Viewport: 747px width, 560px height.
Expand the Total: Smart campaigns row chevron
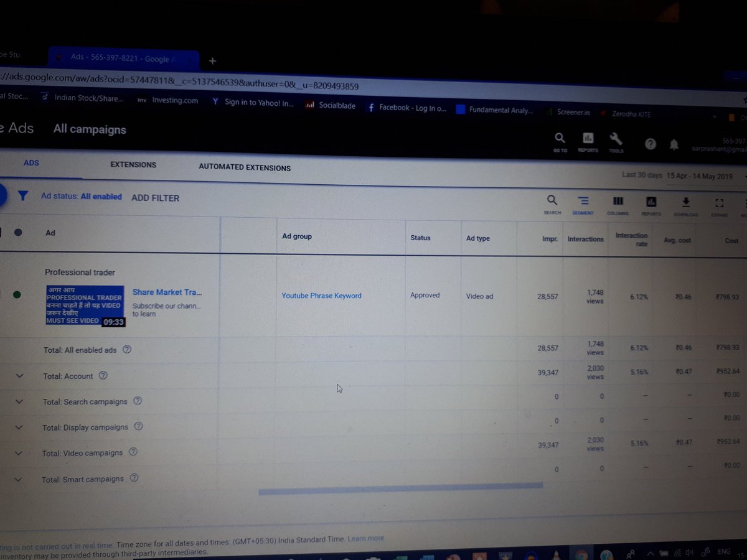tap(18, 479)
